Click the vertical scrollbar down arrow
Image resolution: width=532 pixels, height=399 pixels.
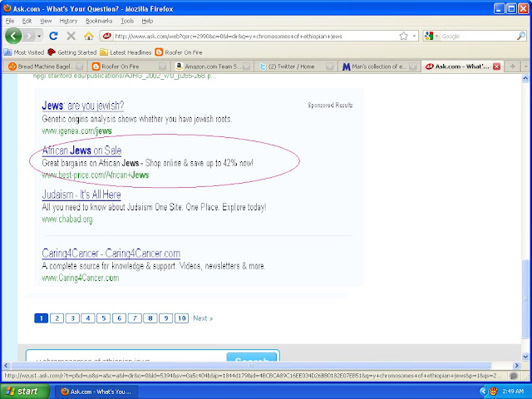click(x=525, y=357)
